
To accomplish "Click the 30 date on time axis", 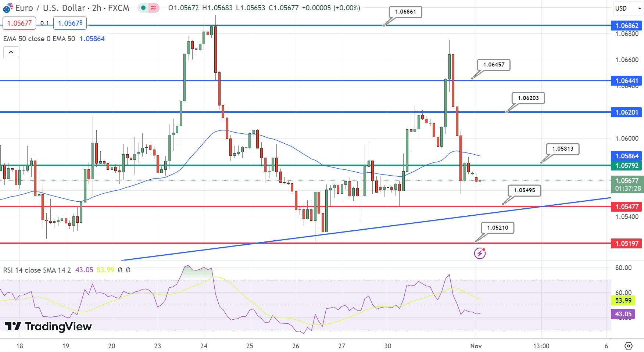I will (388, 346).
